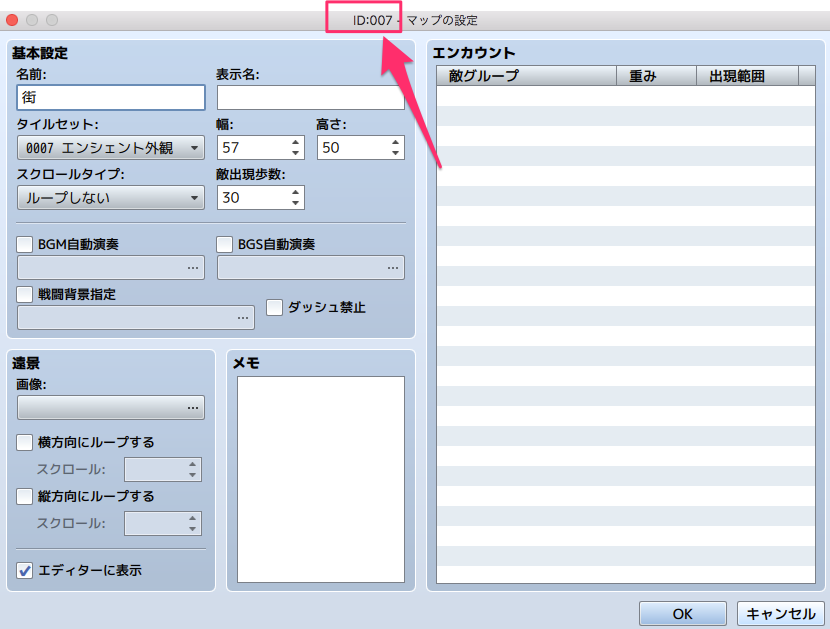Open the 遠景 画像 image selector
Viewport: 830px width, 629px height.
click(111, 408)
